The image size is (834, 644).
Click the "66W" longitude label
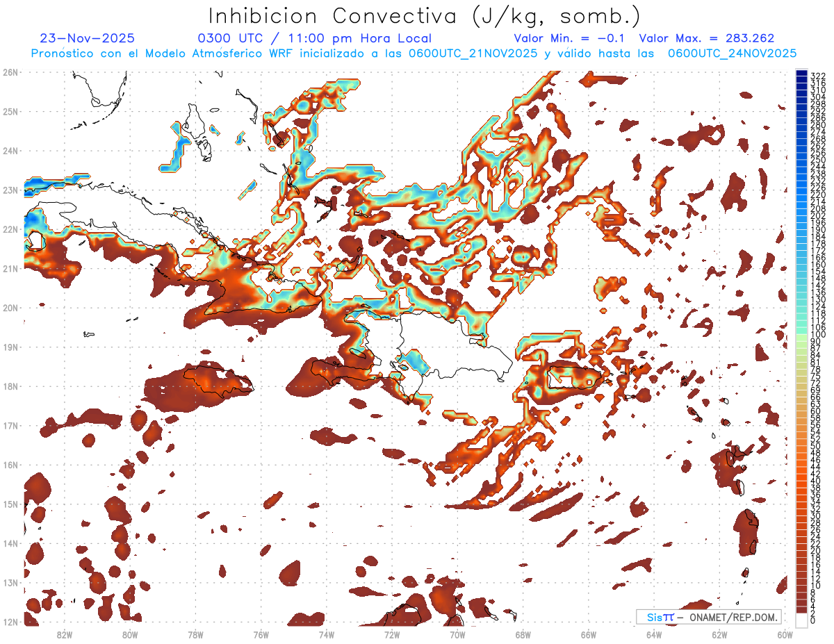click(588, 634)
